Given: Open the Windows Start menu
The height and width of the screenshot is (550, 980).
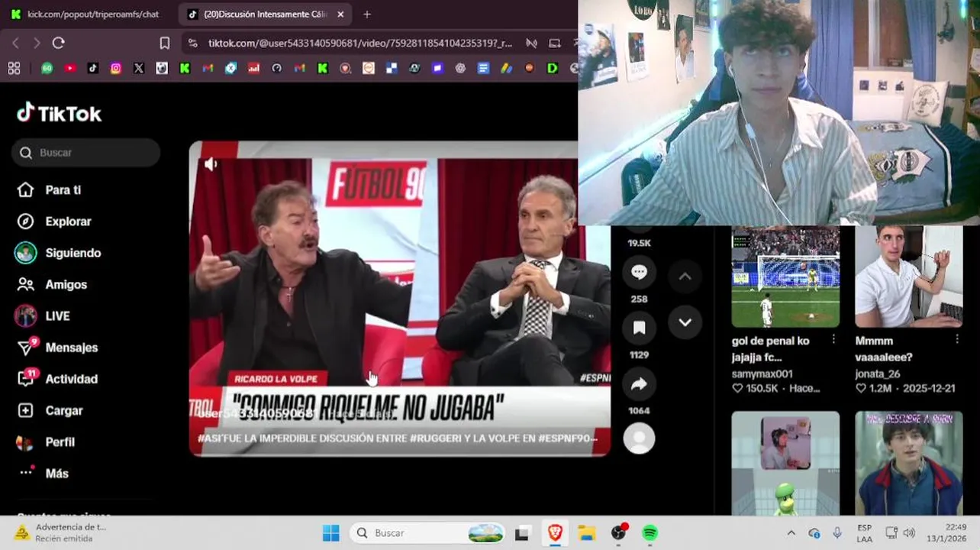Looking at the screenshot, I should coord(330,533).
